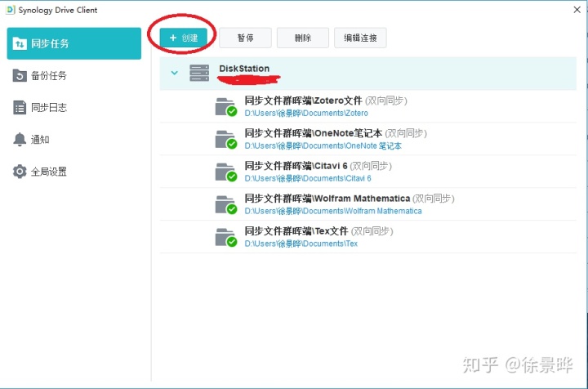Click the 创建 (Create) button
The height and width of the screenshot is (389, 588).
[184, 38]
